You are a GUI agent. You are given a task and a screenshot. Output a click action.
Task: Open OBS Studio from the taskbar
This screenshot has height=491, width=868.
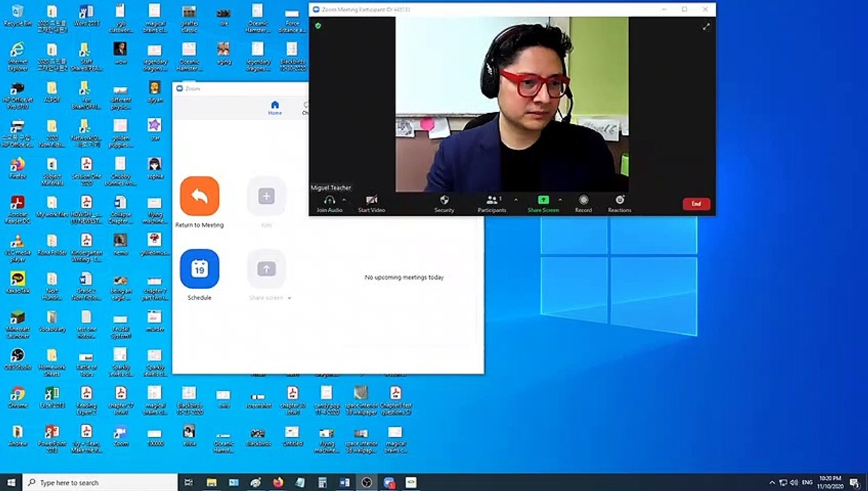click(x=367, y=482)
